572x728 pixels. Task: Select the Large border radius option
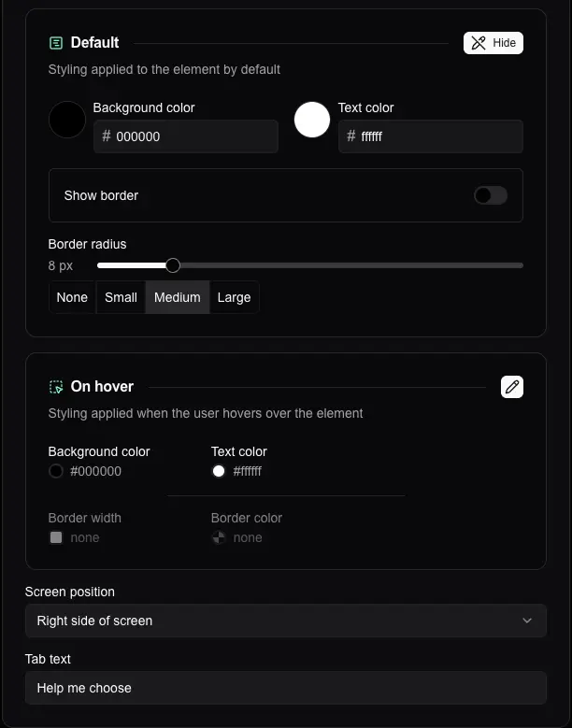click(234, 297)
